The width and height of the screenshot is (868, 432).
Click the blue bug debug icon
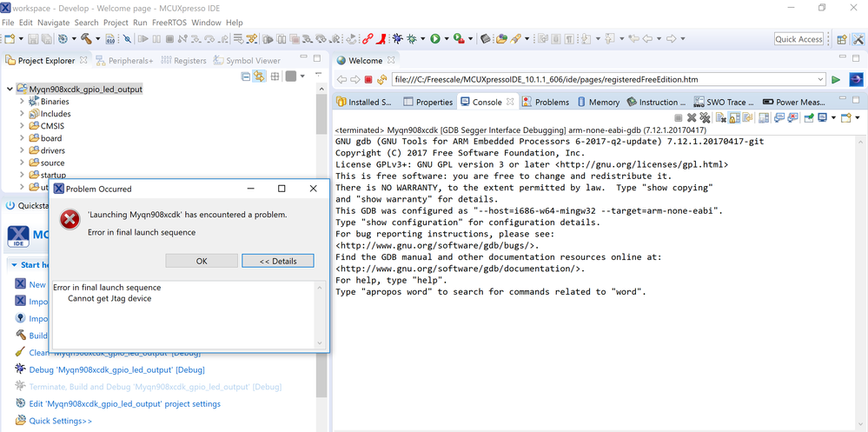coord(397,39)
